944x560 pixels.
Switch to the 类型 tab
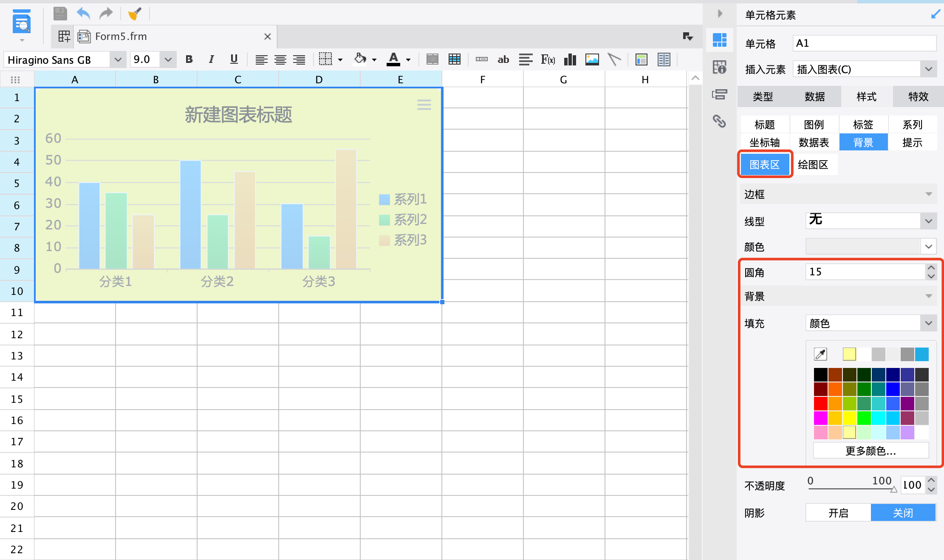click(x=763, y=96)
